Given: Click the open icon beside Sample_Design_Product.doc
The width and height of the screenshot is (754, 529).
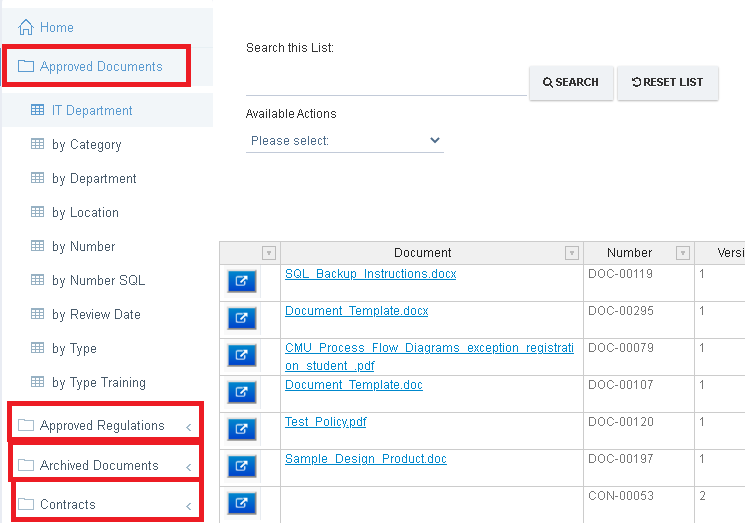Looking at the screenshot, I should (x=241, y=466).
